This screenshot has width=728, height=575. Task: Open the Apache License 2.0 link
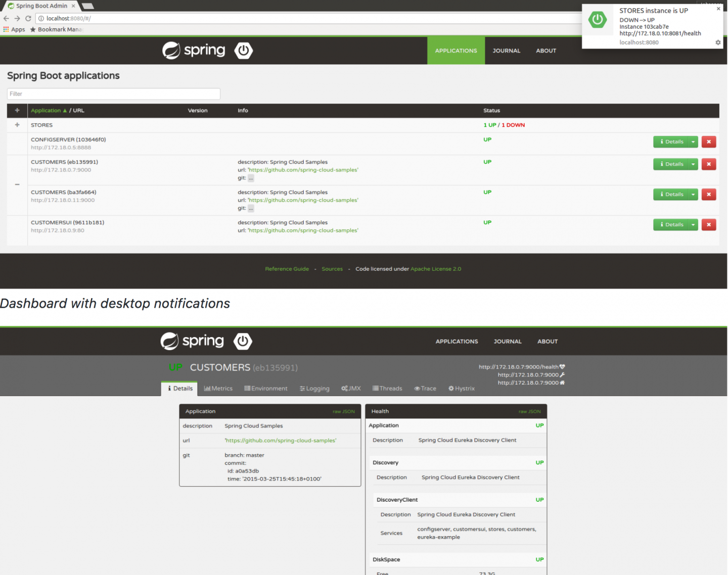coord(436,269)
